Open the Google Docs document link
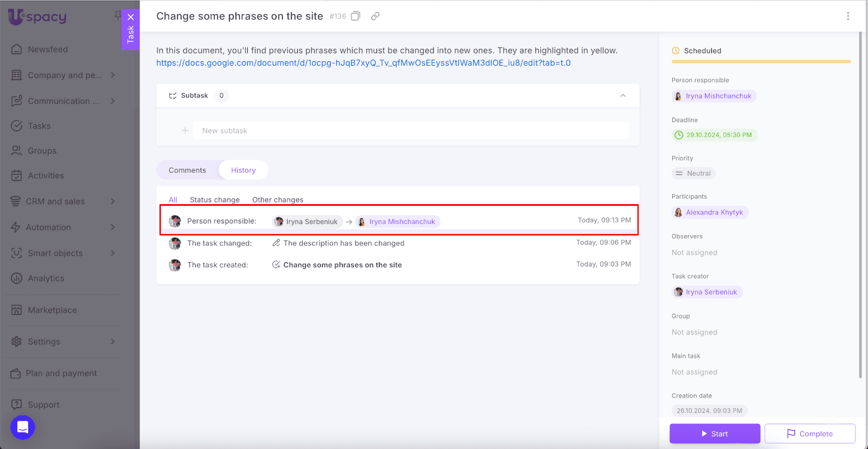Screen dimensions: 868x449 tap(363, 63)
